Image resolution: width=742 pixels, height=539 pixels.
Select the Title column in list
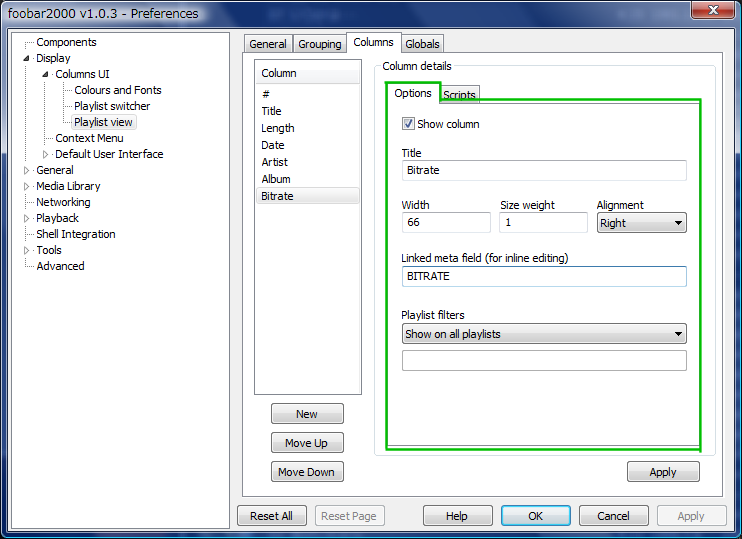pos(308,111)
